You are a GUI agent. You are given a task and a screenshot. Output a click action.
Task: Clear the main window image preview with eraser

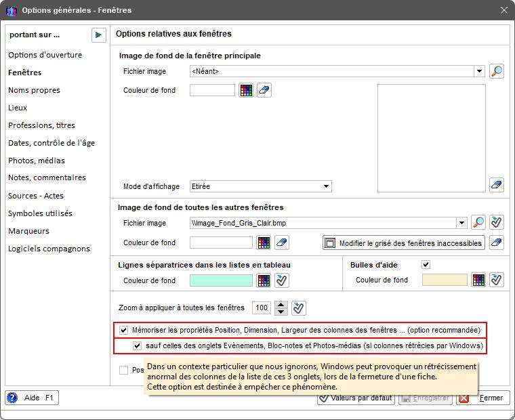tap(497, 185)
